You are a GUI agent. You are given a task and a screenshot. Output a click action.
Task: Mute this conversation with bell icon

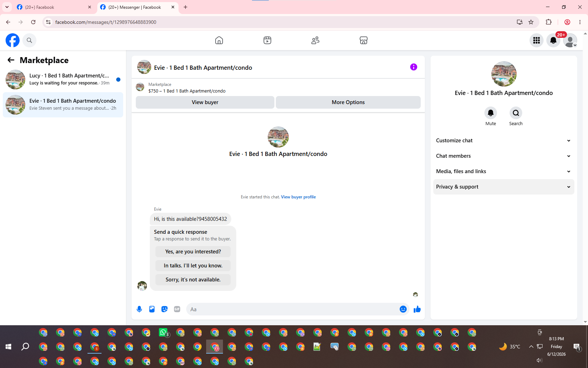click(491, 113)
